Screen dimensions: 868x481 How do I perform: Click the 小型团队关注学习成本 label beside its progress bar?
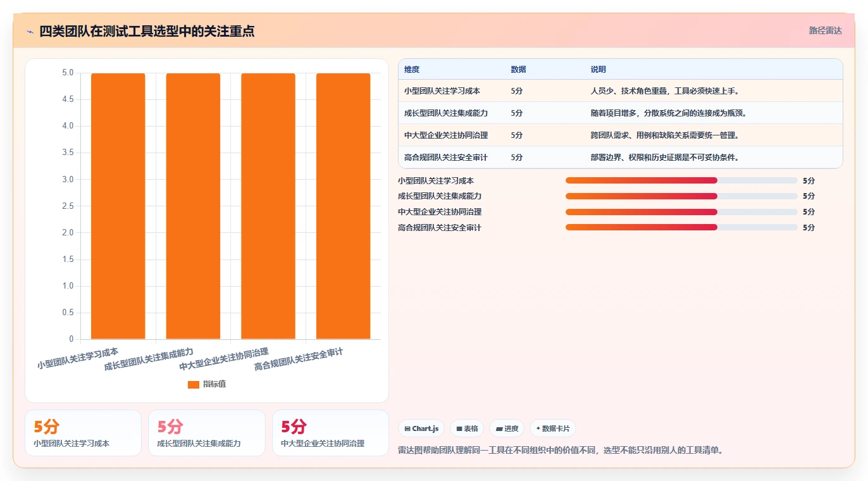point(436,181)
